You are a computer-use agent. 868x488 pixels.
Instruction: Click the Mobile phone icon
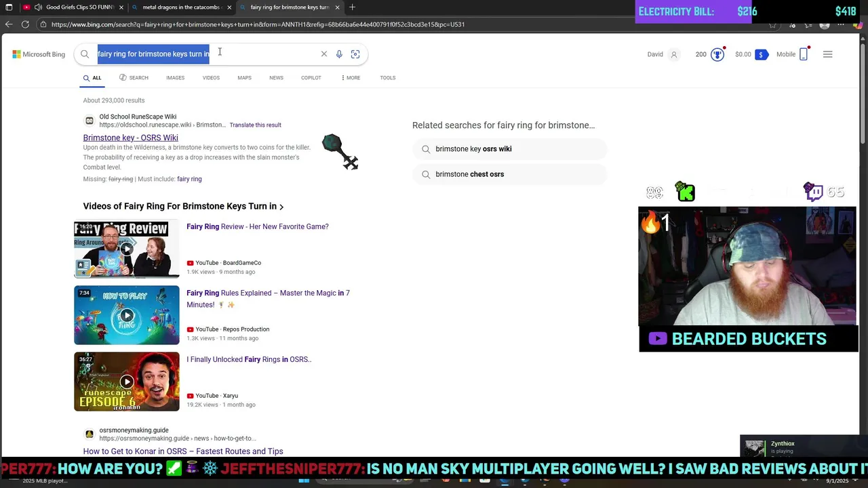804,54
